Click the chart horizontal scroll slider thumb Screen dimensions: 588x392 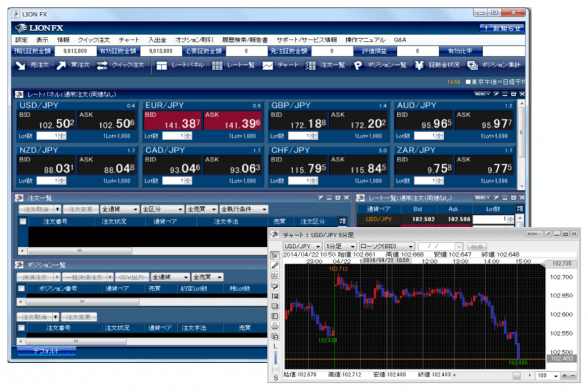pos(516,375)
